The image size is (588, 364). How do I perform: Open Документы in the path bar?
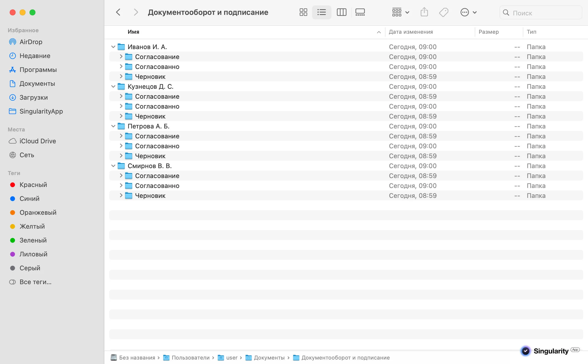[265, 358]
